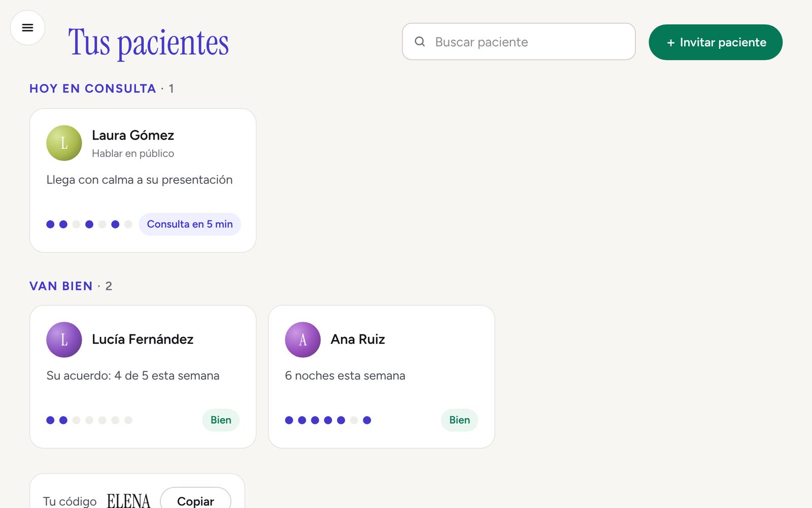Click Su acuerdo: 4 de 5 esta semana

pos(133,376)
